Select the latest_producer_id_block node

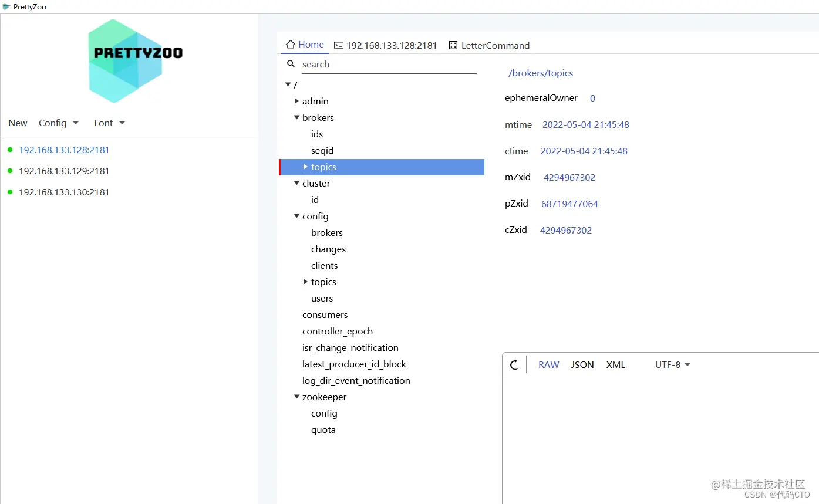click(354, 364)
